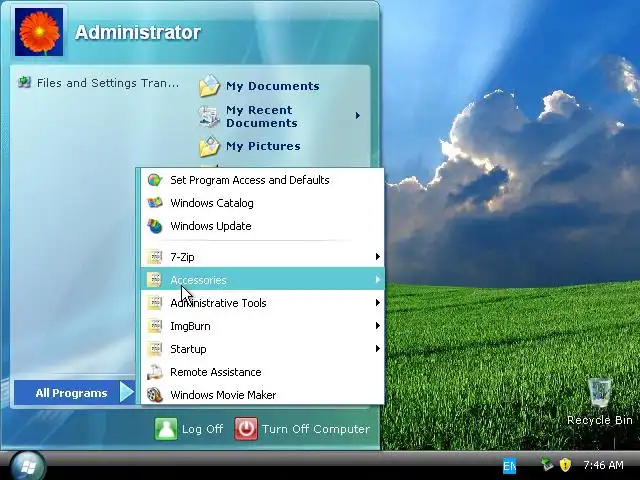Click the Windows Update globe icon

pos(155,226)
